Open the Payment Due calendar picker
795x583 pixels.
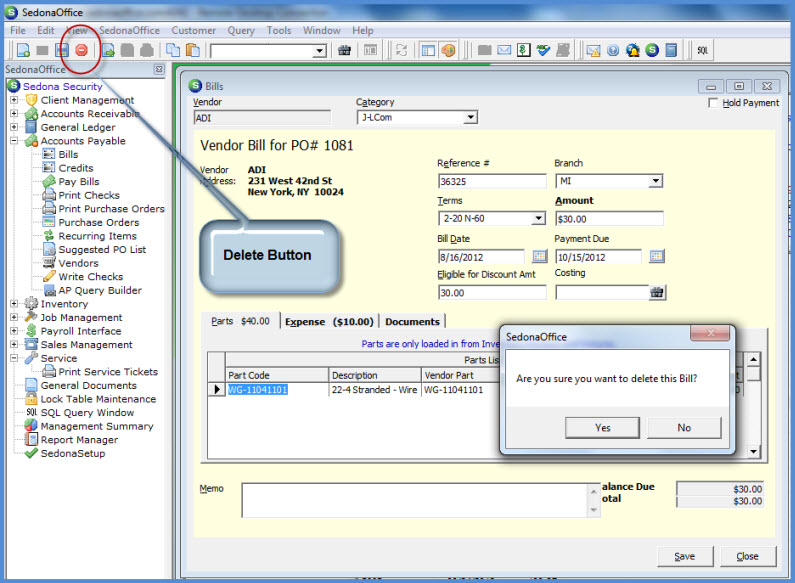(656, 257)
